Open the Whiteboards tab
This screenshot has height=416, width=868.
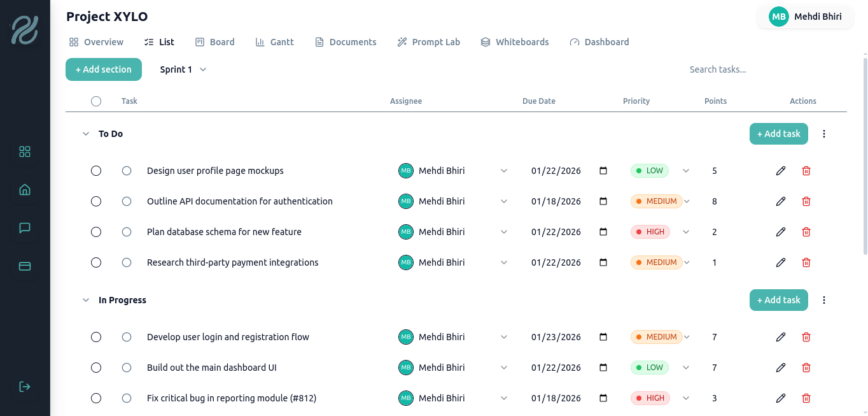[x=514, y=42]
